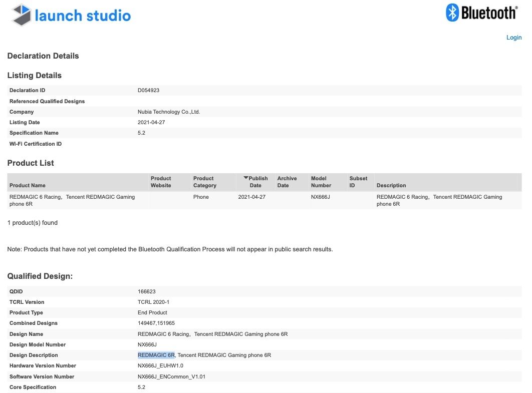Click software version NX666J_ENCommon_V1.01
Screen dimensions: 532x393
point(171,376)
